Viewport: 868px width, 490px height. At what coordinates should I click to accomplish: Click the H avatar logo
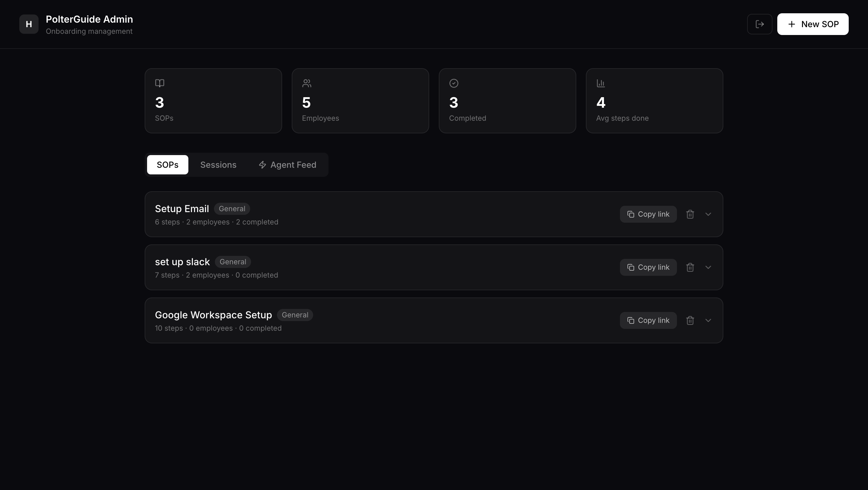(29, 24)
